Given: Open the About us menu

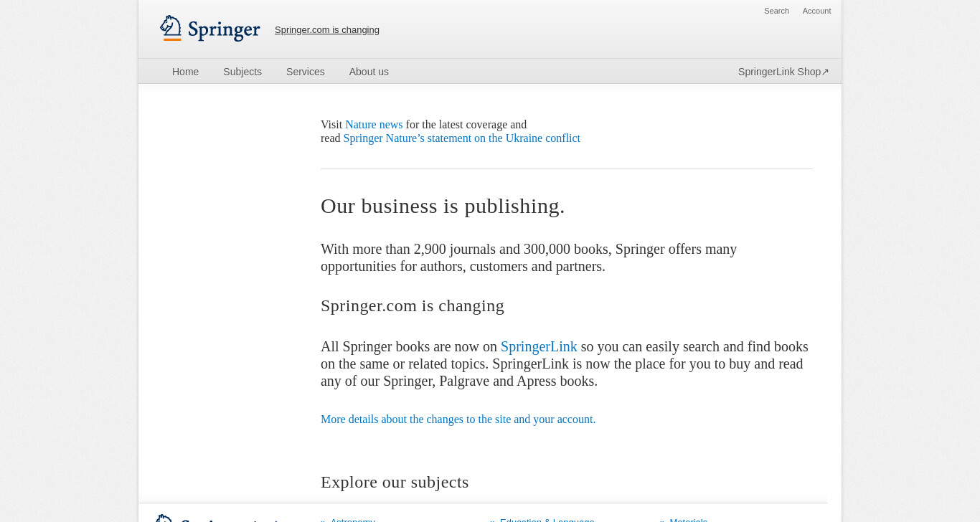Looking at the screenshot, I should pos(369,72).
